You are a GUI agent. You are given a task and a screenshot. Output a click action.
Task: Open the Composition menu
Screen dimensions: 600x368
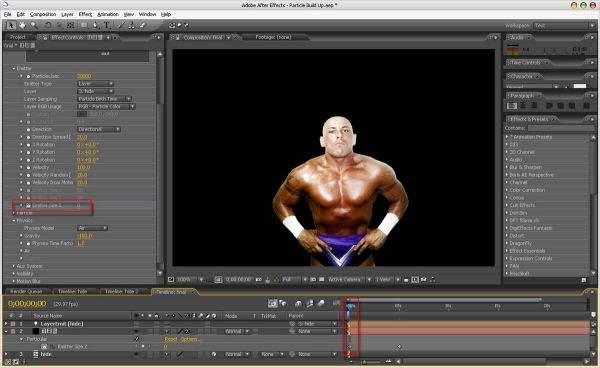pos(43,14)
